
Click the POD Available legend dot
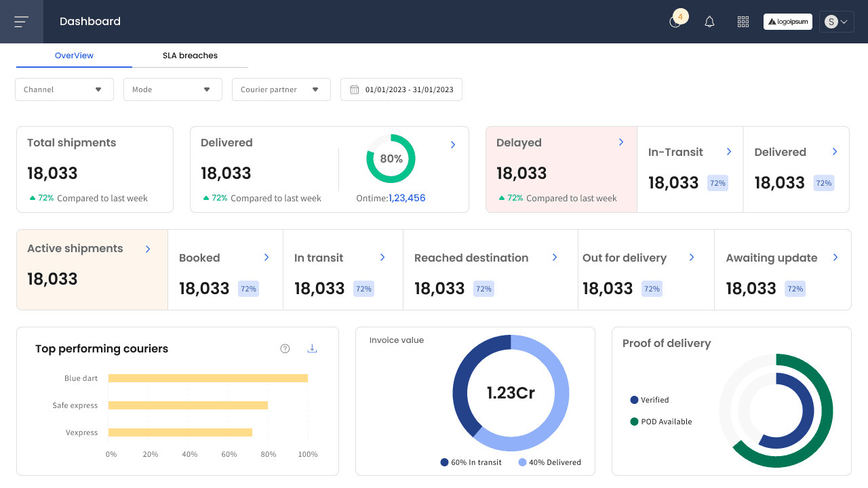[634, 422]
